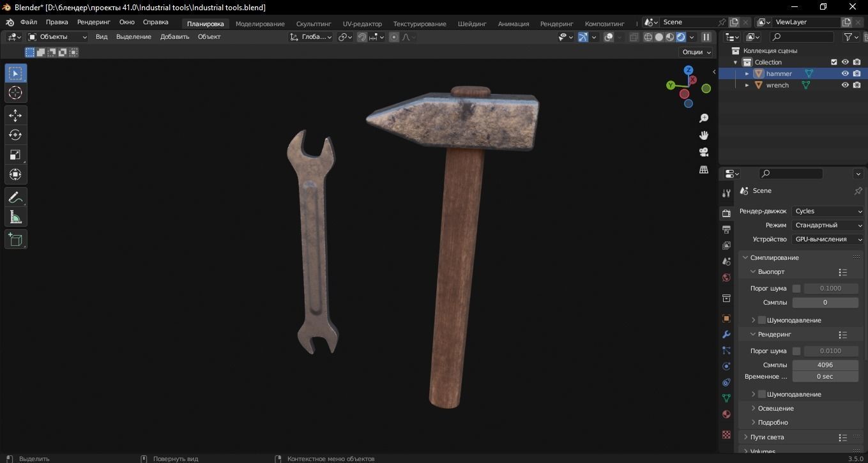Open the Device GPU-вычисления dropdown
Image resolution: width=868 pixels, height=463 pixels.
coord(828,239)
